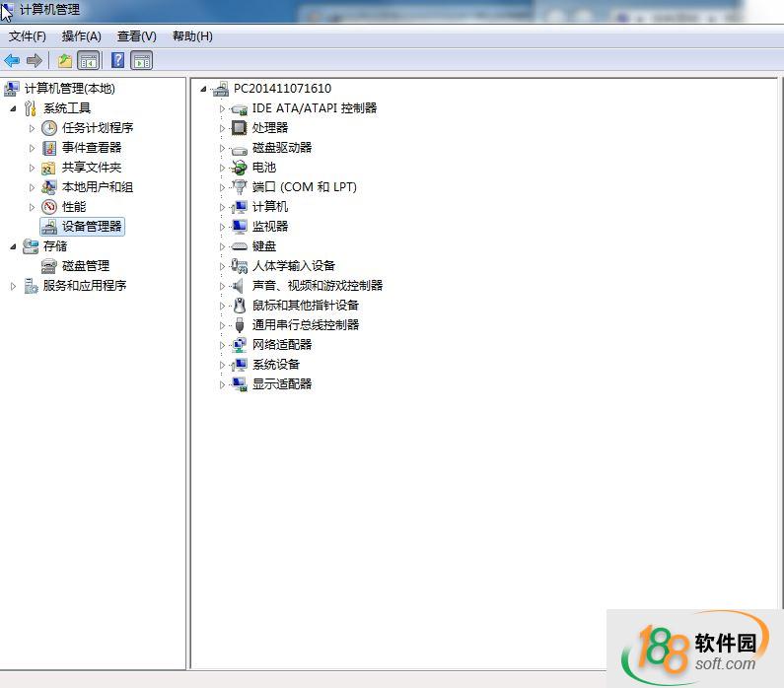The width and height of the screenshot is (784, 688).
Task: Open the 查看(V) menu
Action: pos(136,36)
